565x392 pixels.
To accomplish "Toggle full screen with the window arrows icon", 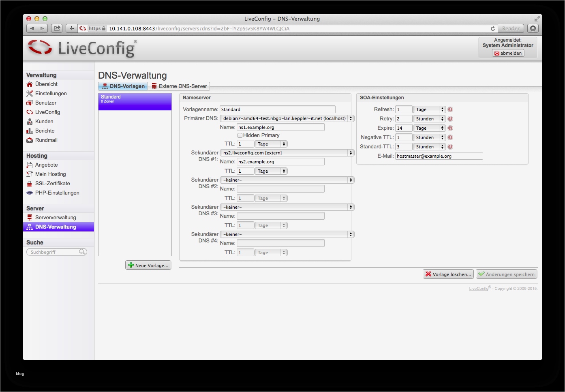I will pyautogui.click(x=537, y=19).
